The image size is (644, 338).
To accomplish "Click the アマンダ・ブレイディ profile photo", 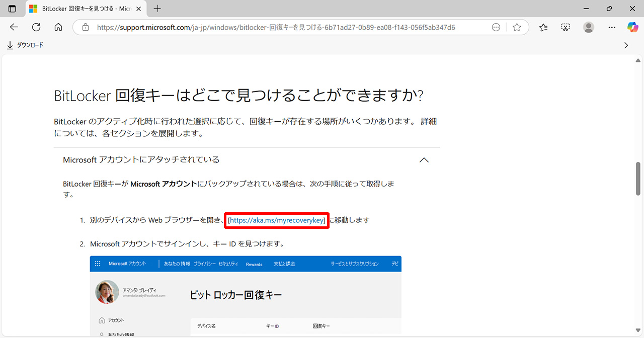I will pos(107,292).
